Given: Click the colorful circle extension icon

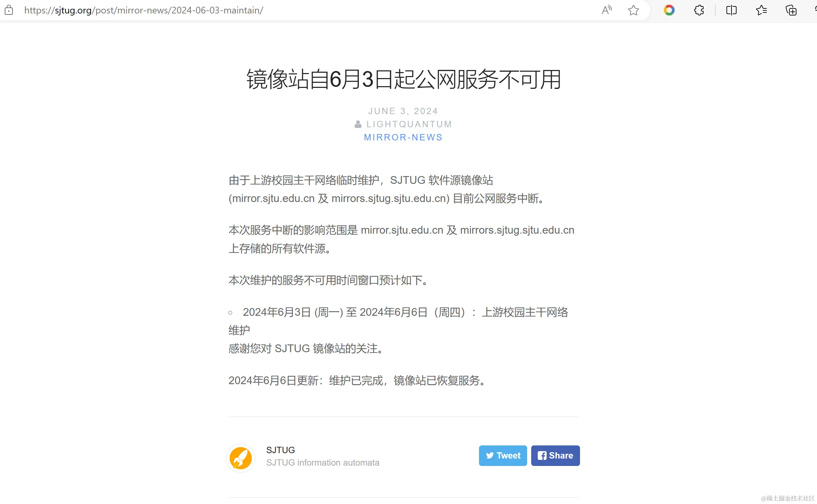Looking at the screenshot, I should click(x=669, y=10).
